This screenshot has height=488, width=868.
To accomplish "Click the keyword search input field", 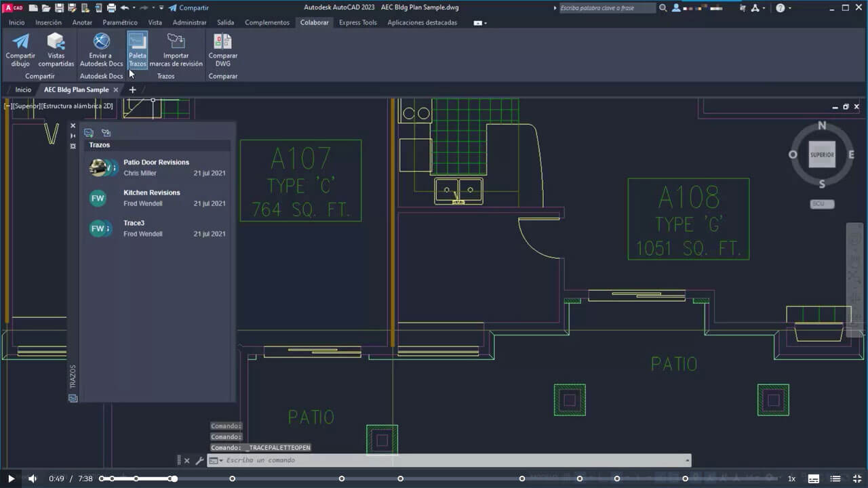I will pos(607,8).
